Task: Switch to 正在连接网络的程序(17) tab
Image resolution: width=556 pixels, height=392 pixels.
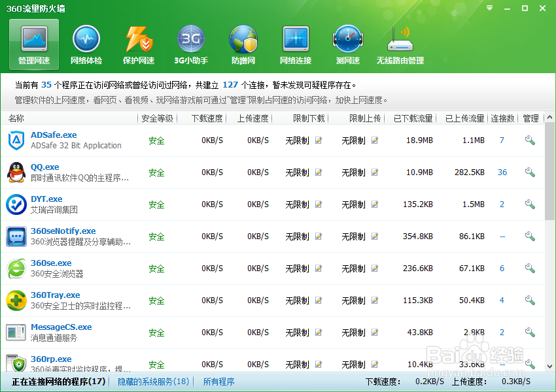Action: [x=59, y=382]
